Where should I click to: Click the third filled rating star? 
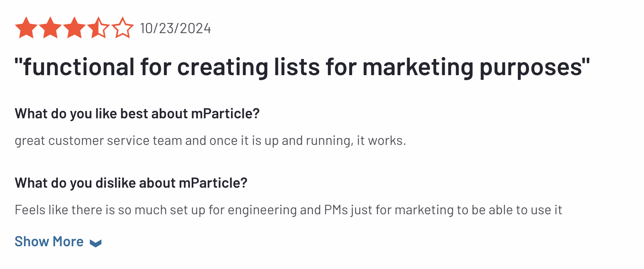(74, 28)
